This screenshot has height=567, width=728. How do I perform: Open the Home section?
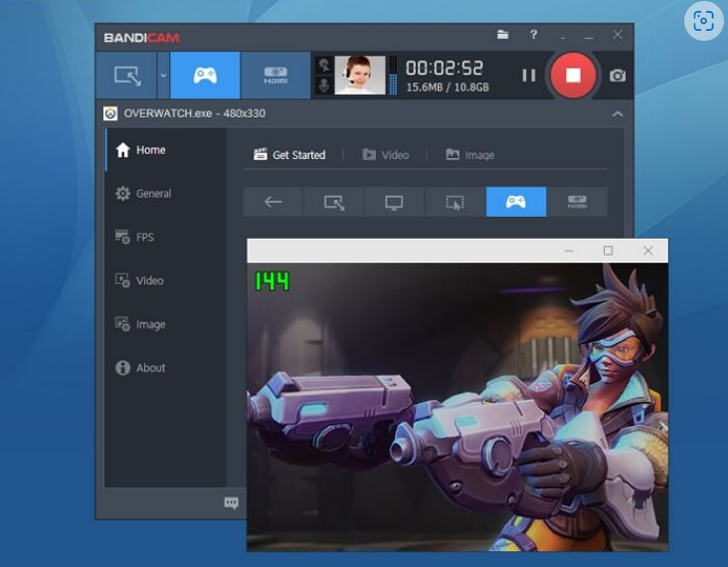tap(140, 150)
